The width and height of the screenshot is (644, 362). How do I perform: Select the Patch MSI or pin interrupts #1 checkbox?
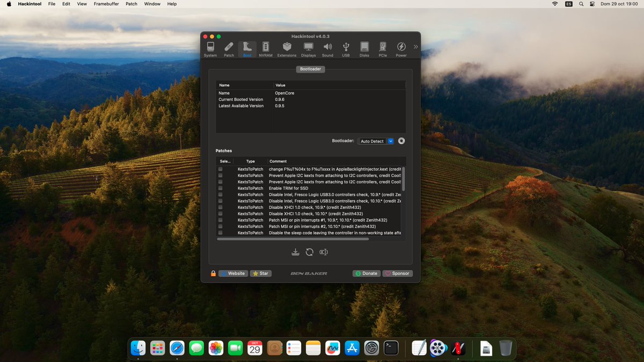point(220,220)
